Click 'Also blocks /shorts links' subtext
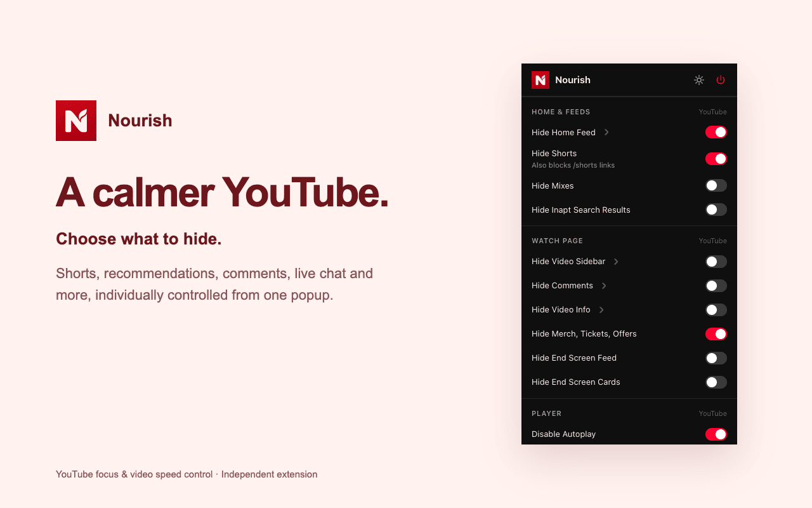The width and height of the screenshot is (812, 508). point(573,165)
